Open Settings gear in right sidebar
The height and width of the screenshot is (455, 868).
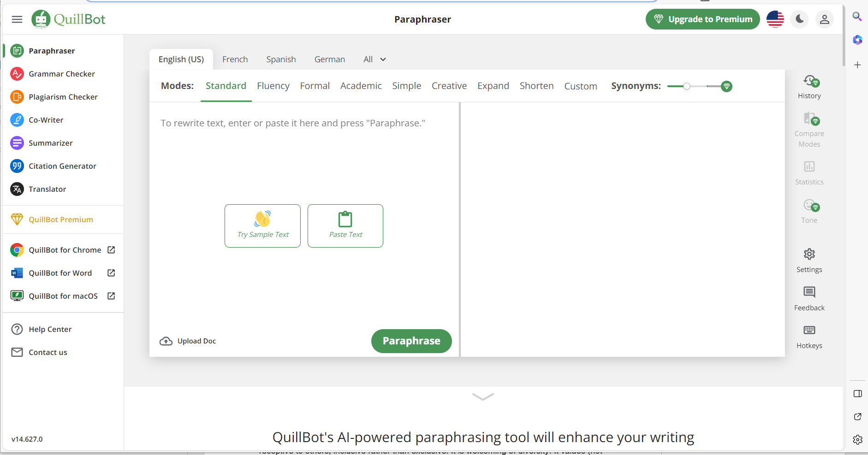pyautogui.click(x=809, y=254)
